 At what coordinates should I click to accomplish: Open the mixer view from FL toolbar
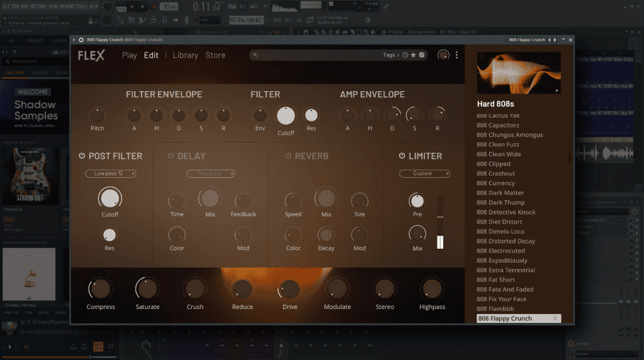(x=164, y=20)
